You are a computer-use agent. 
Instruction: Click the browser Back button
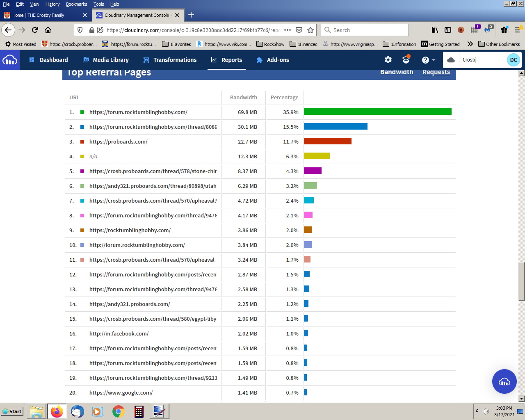click(8, 30)
